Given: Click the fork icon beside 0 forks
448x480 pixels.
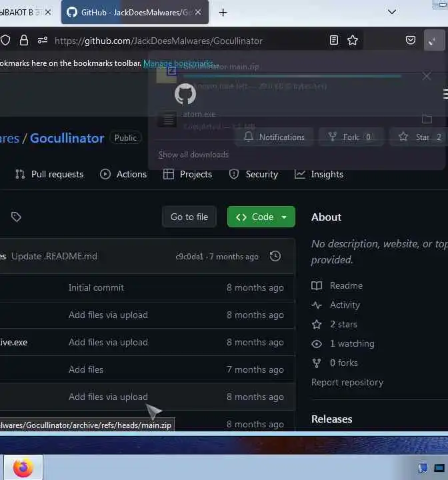Looking at the screenshot, I should 317,363.
